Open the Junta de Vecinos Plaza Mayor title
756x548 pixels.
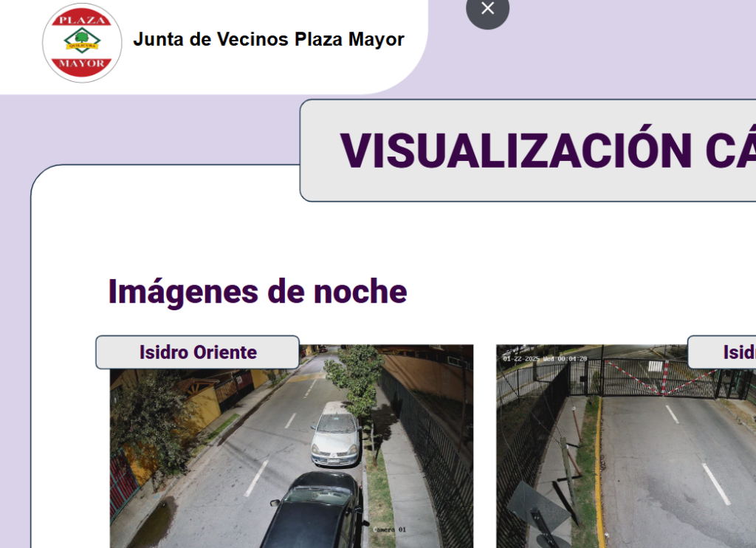coord(268,39)
